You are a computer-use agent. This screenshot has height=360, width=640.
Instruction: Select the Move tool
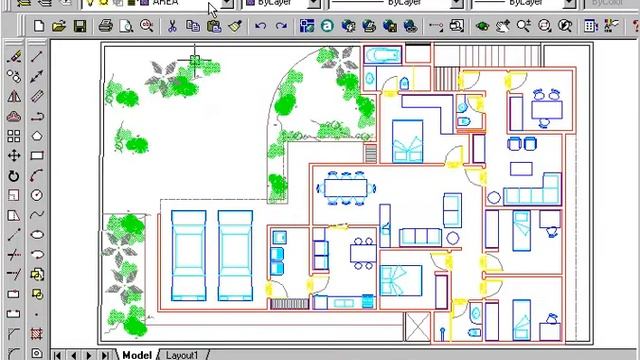(x=14, y=156)
